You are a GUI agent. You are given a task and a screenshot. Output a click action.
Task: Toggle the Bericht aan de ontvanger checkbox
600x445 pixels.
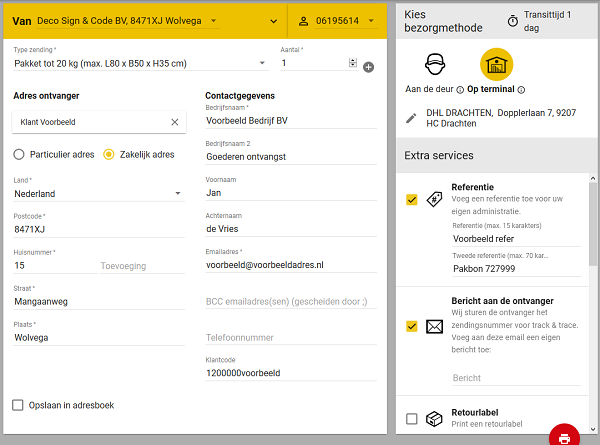click(x=412, y=326)
